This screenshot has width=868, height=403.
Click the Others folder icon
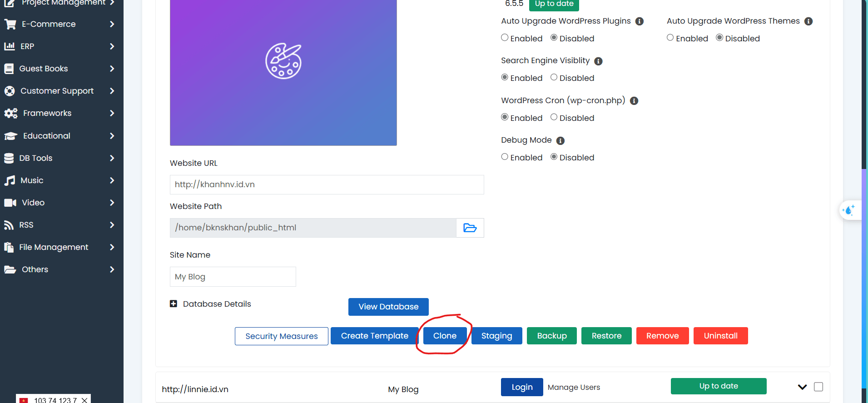10,269
